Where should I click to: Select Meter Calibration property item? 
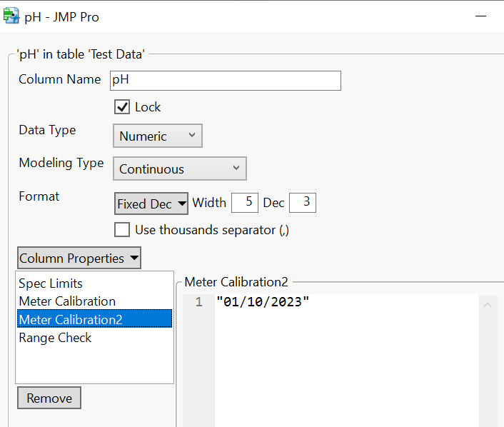click(x=67, y=301)
